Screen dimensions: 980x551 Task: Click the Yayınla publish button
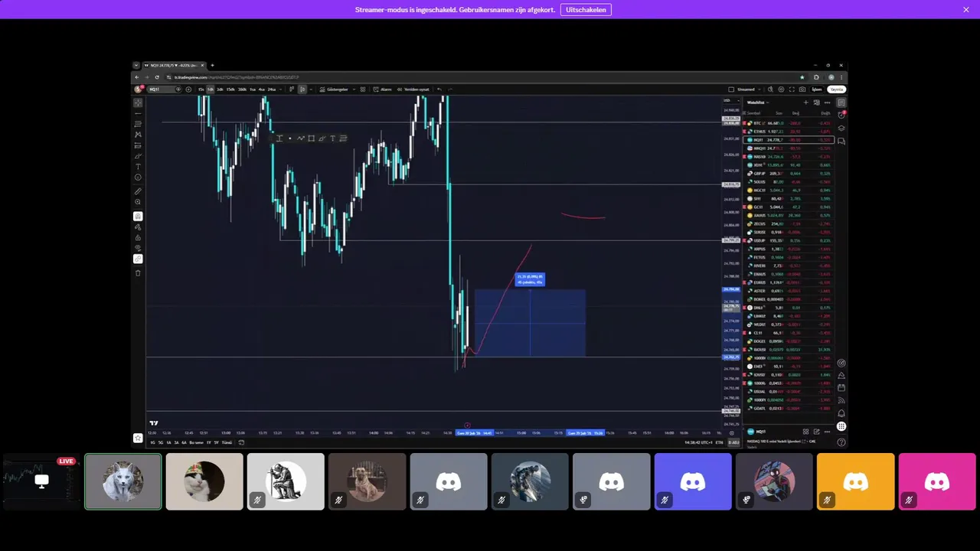pos(837,90)
